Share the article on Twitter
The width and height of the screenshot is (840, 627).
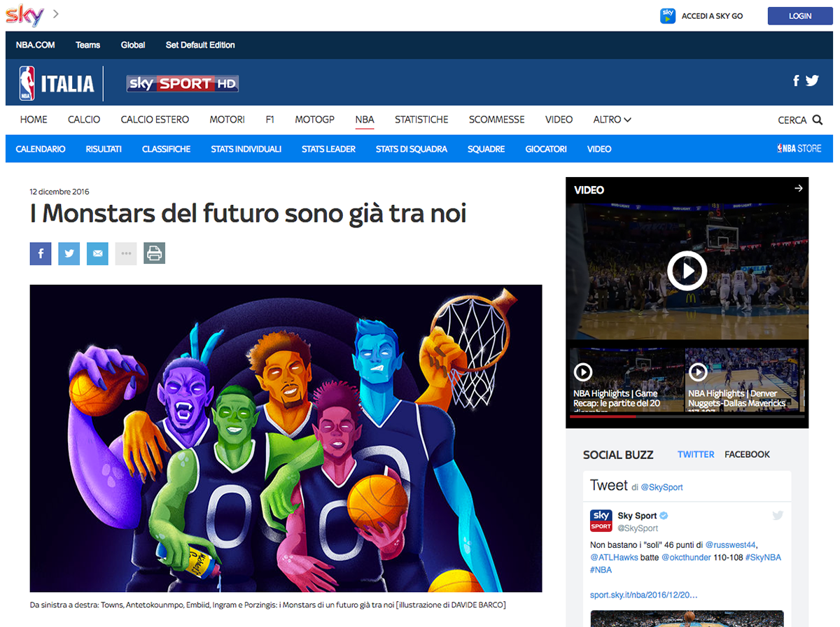click(x=69, y=254)
